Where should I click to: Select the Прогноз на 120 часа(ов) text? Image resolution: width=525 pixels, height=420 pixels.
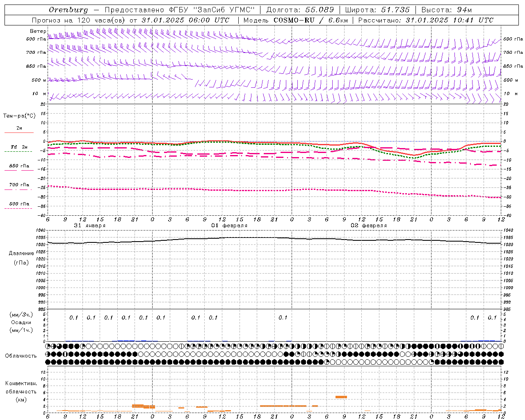[79, 20]
